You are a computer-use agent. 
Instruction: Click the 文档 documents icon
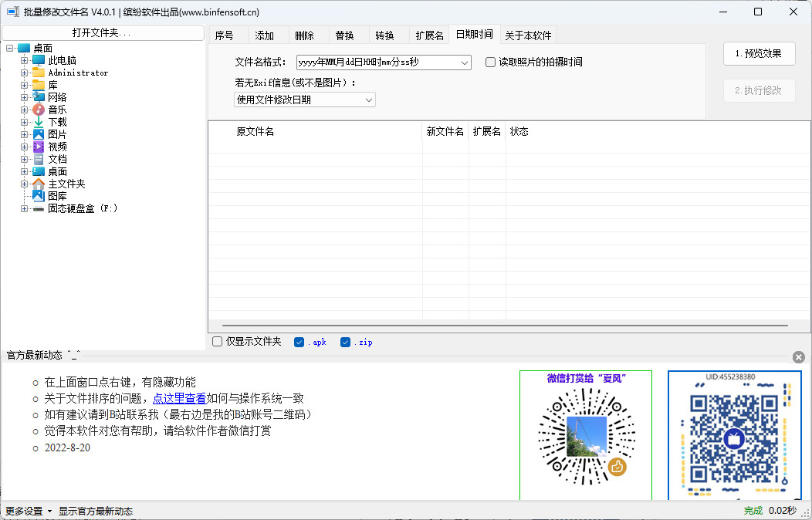(39, 160)
